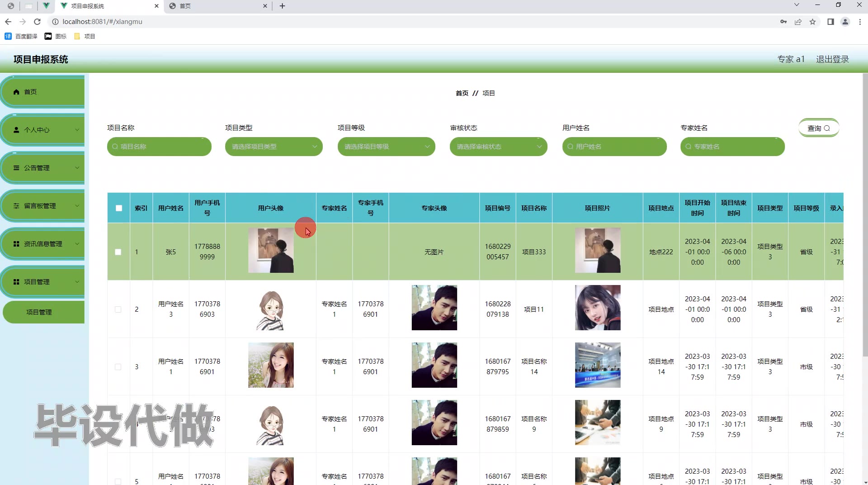Open the user avatar in row 3
This screenshot has height=485, width=868.
[271, 365]
